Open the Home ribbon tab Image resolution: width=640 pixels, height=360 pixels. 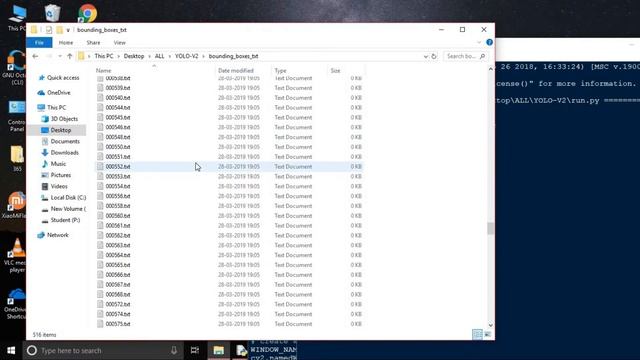pyautogui.click(x=66, y=42)
